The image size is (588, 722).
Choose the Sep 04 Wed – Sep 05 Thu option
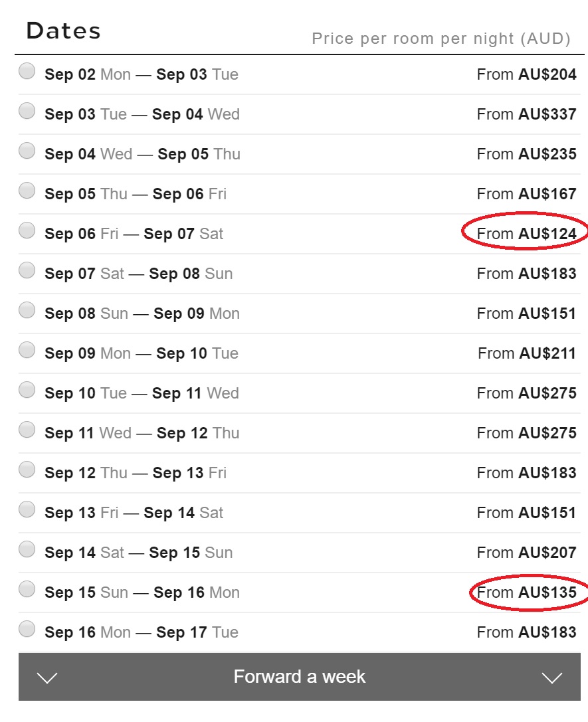pos(27,151)
